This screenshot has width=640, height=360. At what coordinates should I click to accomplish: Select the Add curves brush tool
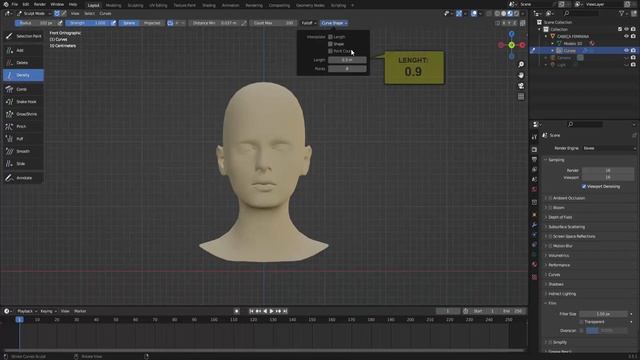coord(23,50)
